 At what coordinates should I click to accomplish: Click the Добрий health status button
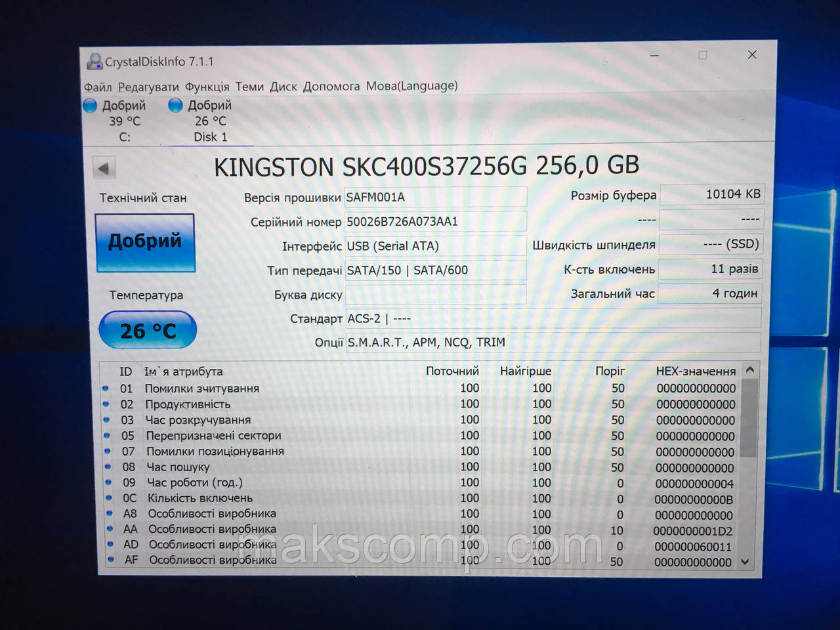145,242
